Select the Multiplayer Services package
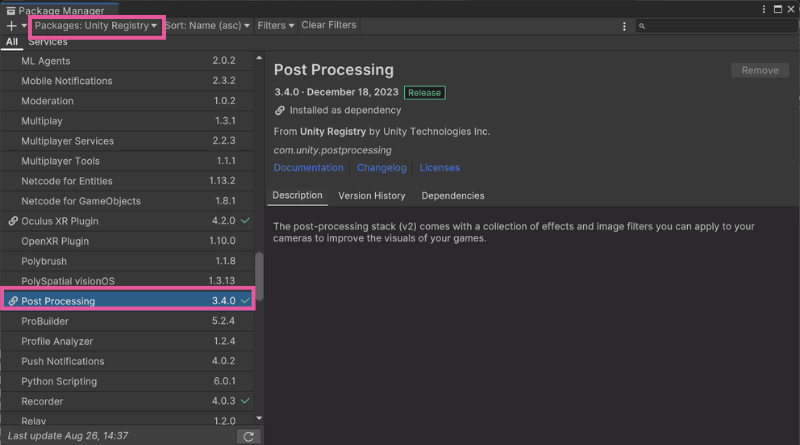The height and width of the screenshot is (445, 800). point(128,141)
